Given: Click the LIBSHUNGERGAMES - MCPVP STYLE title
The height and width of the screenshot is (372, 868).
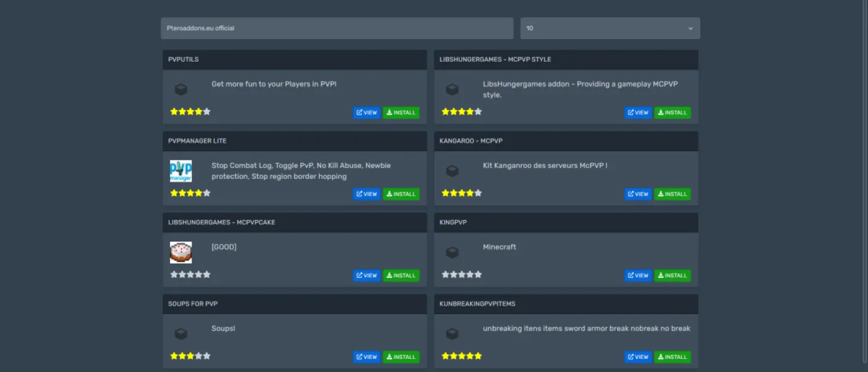Looking at the screenshot, I should [495, 59].
